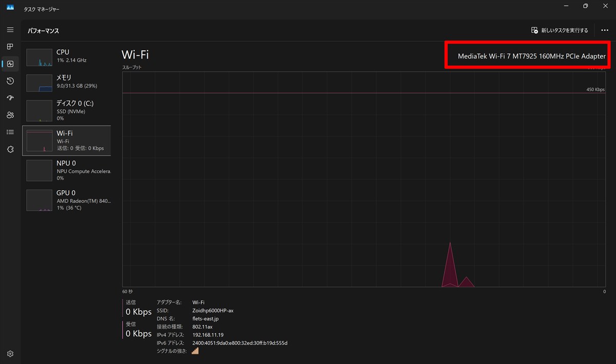Open the Startup apps page icon
Viewport: 616px width, 364px height.
click(x=10, y=98)
